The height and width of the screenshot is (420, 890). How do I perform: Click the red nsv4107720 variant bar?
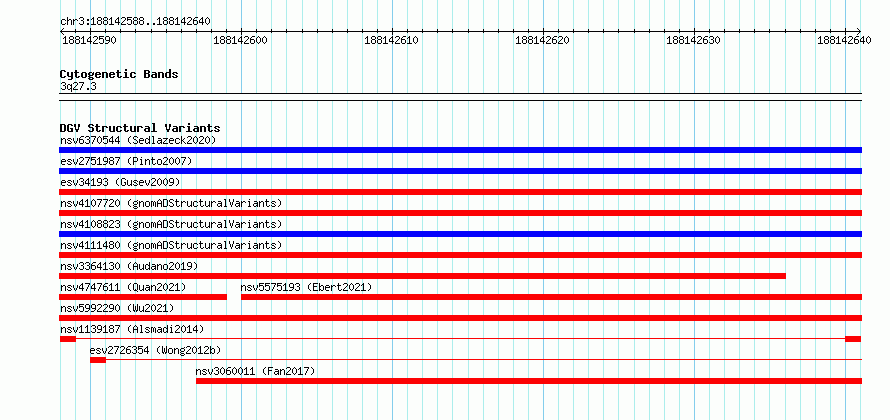[x=460, y=213]
